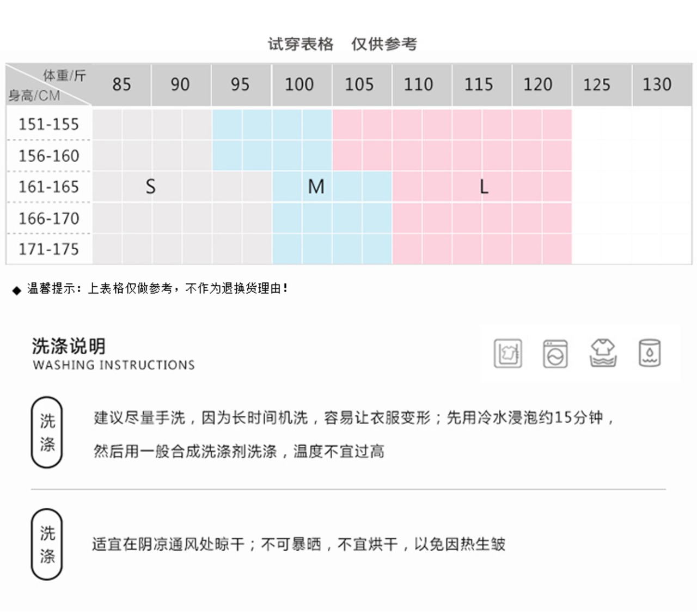Click the shirt over water waves icon

[602, 353]
